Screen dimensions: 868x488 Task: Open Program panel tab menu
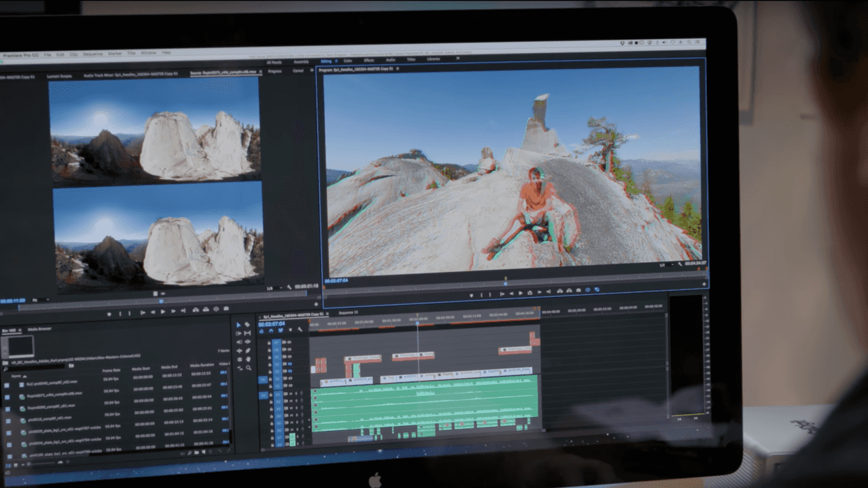click(397, 69)
